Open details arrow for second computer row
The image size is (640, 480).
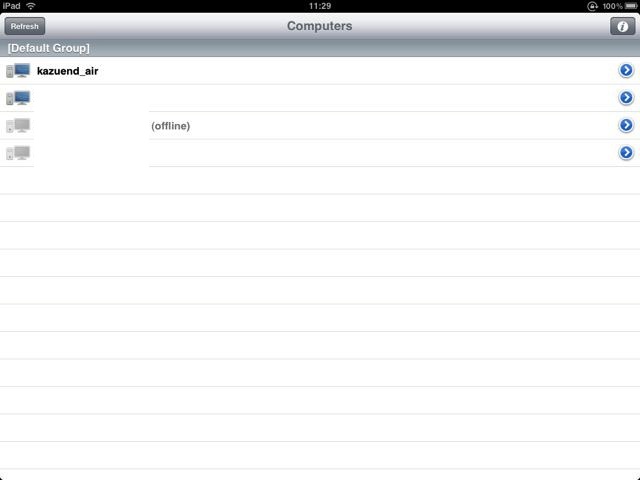626,98
